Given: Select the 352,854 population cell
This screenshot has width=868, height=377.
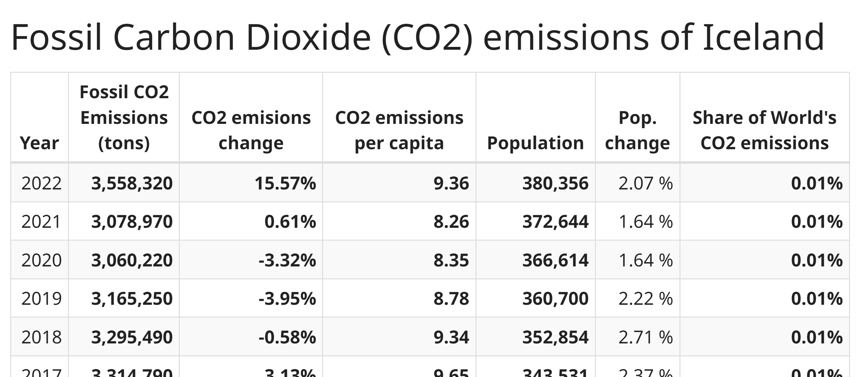Looking at the screenshot, I should [555, 337].
